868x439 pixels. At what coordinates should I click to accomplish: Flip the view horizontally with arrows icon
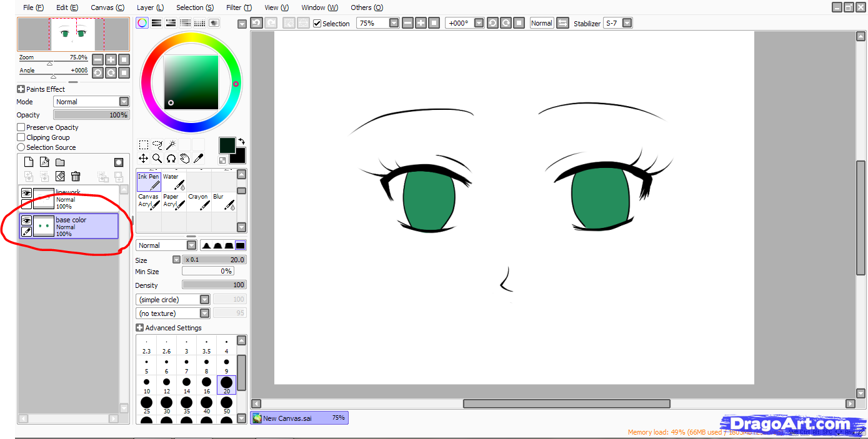(563, 23)
